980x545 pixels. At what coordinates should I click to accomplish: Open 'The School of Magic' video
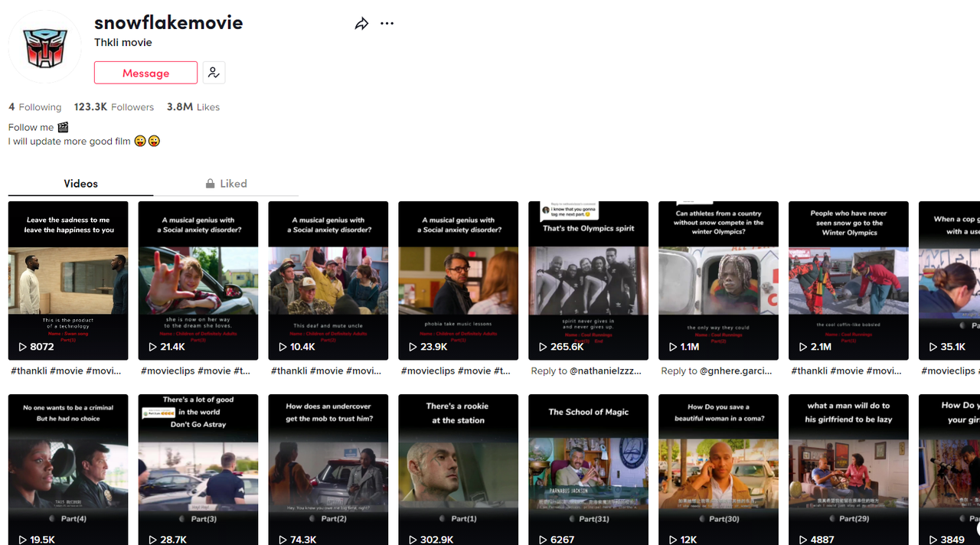tap(589, 469)
